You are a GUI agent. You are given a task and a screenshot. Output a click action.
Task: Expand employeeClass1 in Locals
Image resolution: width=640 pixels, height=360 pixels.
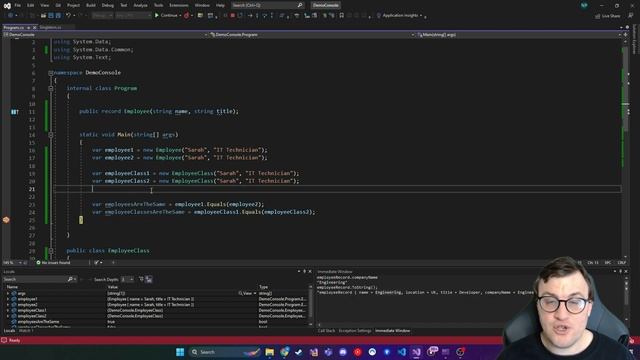point(8,310)
